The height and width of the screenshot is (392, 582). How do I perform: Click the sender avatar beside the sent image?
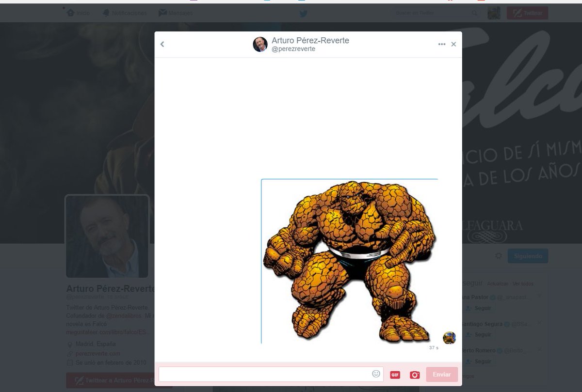[450, 338]
